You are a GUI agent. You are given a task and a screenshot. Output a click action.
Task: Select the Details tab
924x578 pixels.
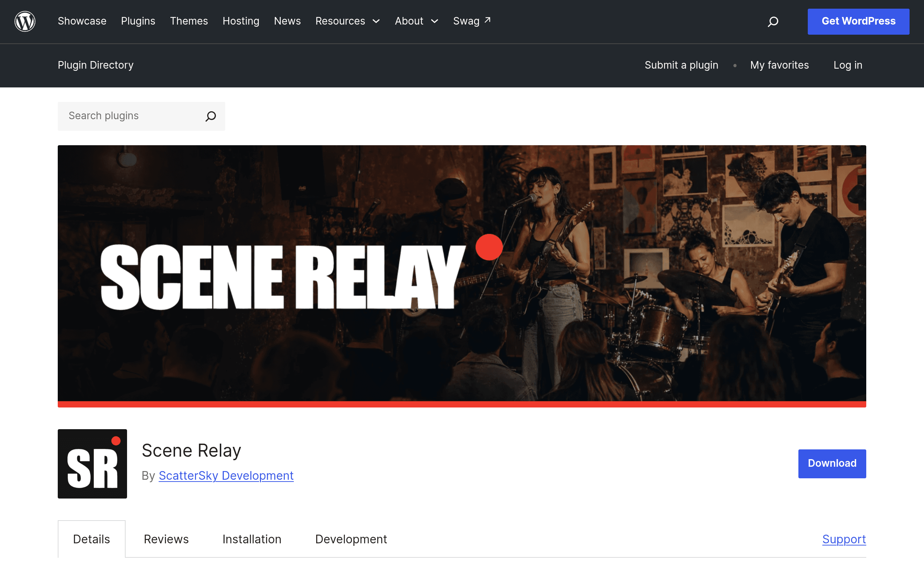[x=91, y=539]
